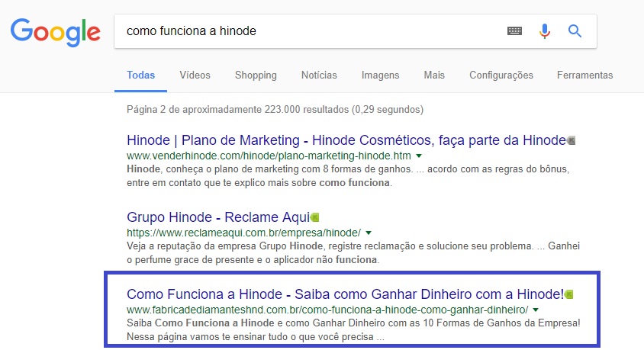Screen dimensions: 644x350
Task: Open Hinode Plano de Marketing result link
Action: coord(346,140)
